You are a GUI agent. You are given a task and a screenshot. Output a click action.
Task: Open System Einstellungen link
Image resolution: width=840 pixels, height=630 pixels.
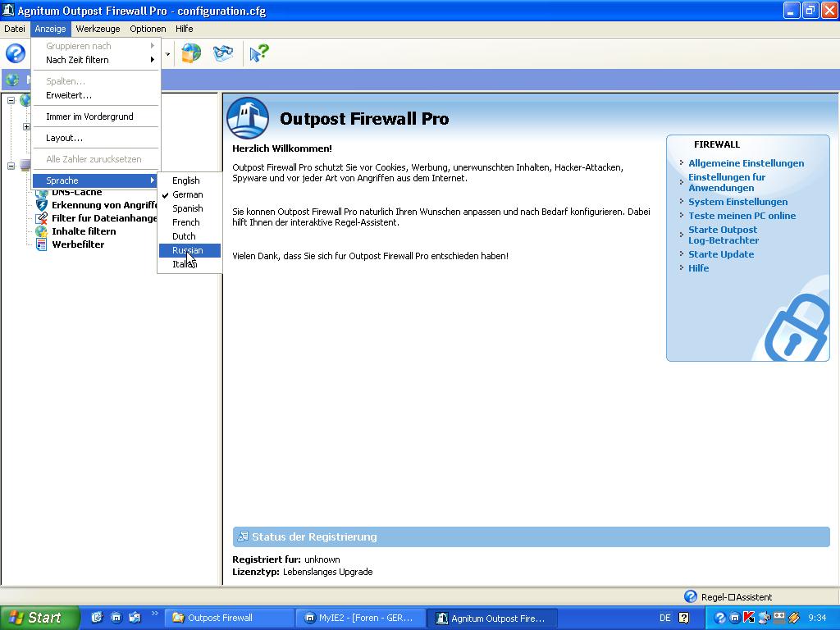coord(737,202)
